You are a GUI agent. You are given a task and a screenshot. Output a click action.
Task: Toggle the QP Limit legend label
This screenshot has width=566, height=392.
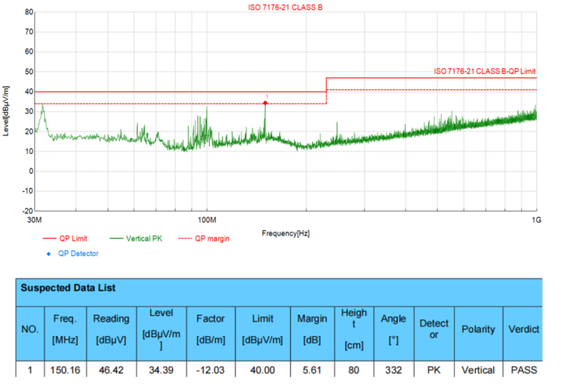coord(73,239)
